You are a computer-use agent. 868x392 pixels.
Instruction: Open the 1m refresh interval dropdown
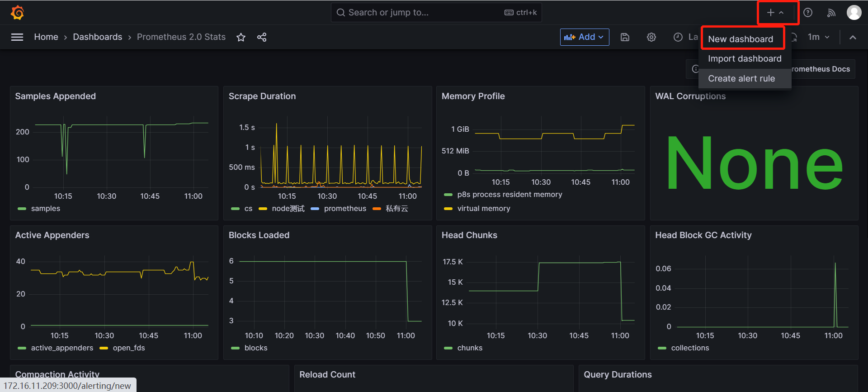pyautogui.click(x=818, y=37)
